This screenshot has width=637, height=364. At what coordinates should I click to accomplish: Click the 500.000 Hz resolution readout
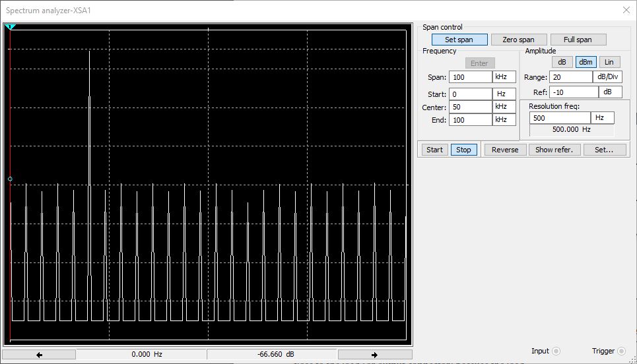tap(571, 129)
